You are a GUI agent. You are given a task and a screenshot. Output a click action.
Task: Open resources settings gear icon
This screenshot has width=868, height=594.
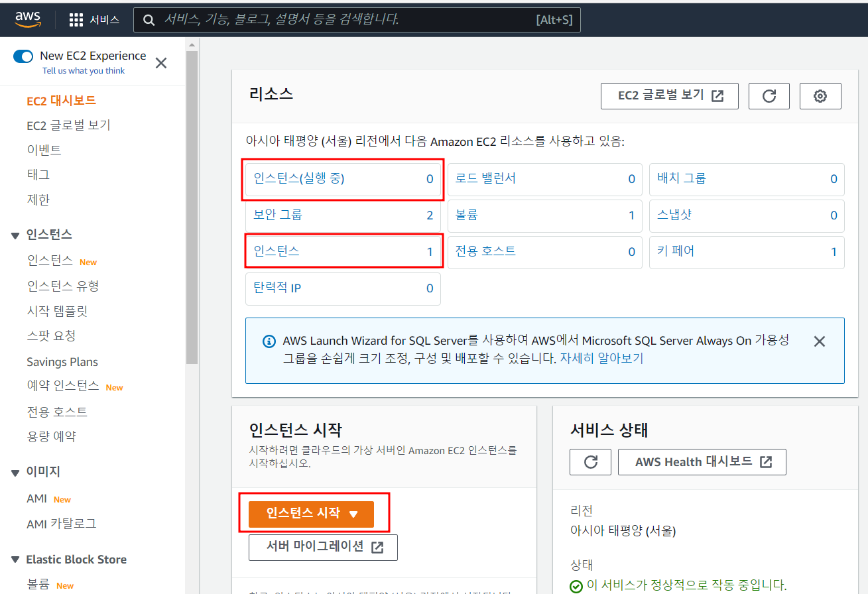(820, 96)
